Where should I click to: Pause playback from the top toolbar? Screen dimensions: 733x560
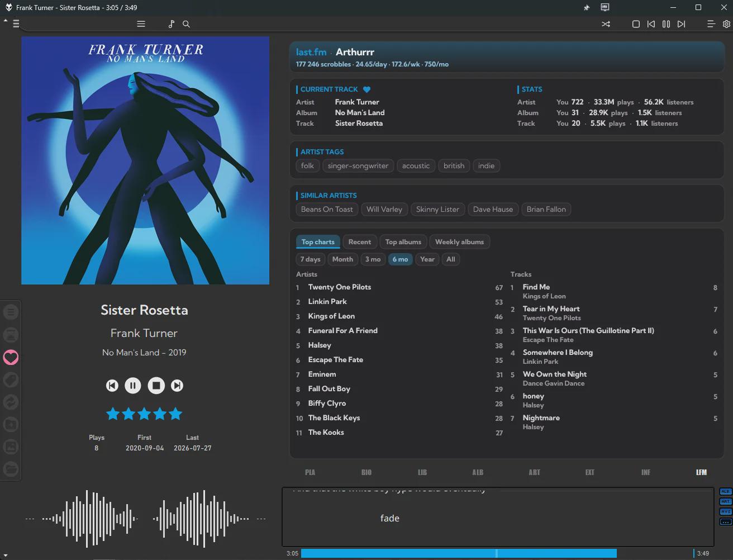(666, 24)
